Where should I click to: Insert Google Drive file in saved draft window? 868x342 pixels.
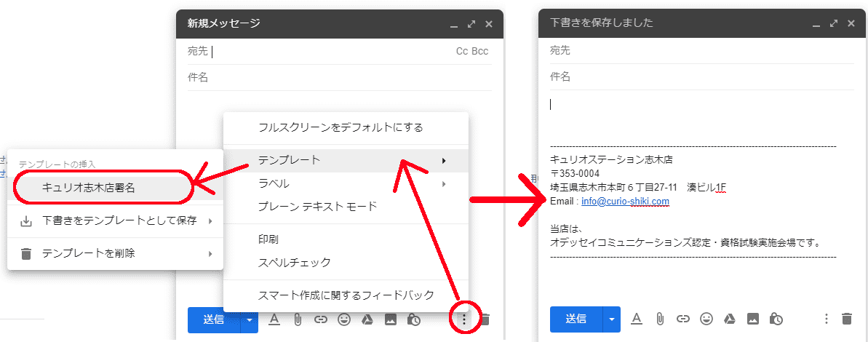point(730,319)
